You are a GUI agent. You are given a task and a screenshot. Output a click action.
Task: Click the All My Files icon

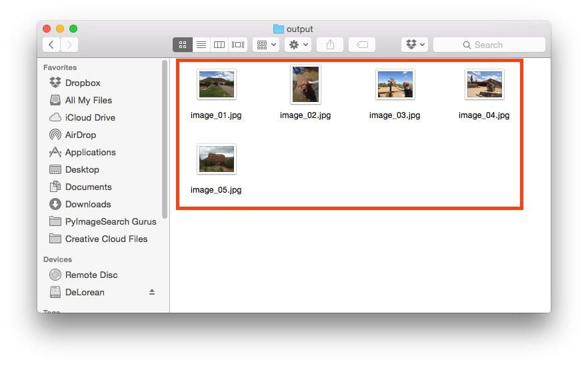point(55,100)
